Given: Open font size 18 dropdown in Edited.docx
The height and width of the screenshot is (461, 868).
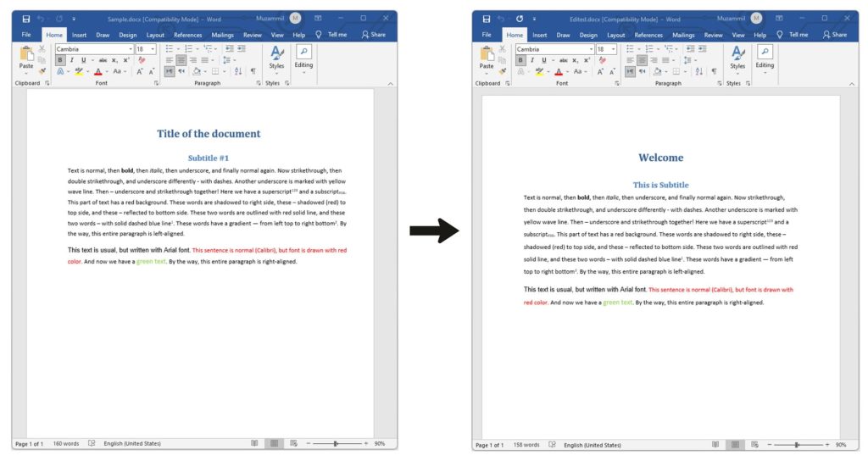Looking at the screenshot, I should [x=613, y=49].
